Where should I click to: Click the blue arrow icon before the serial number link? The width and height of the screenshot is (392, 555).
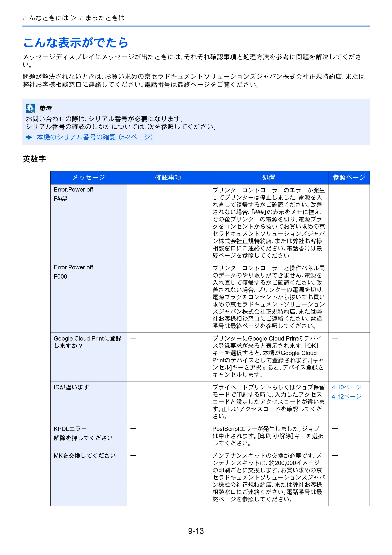pyautogui.click(x=29, y=137)
